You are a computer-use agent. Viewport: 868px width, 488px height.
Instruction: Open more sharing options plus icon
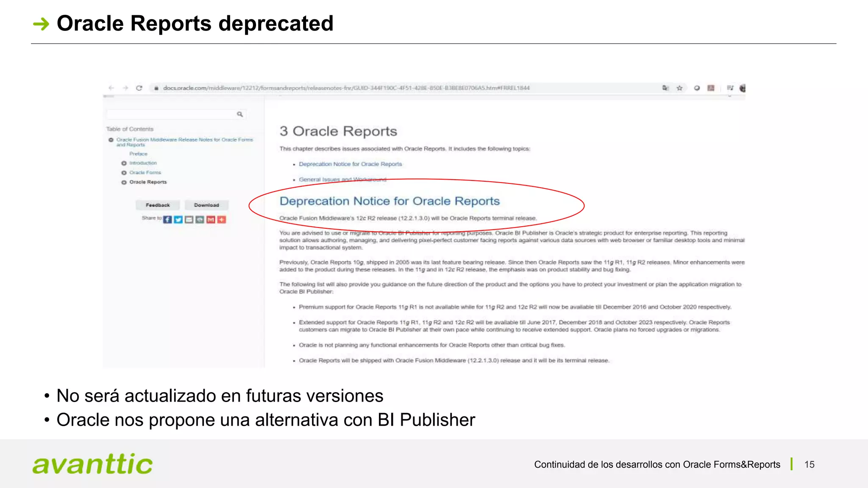coord(221,219)
